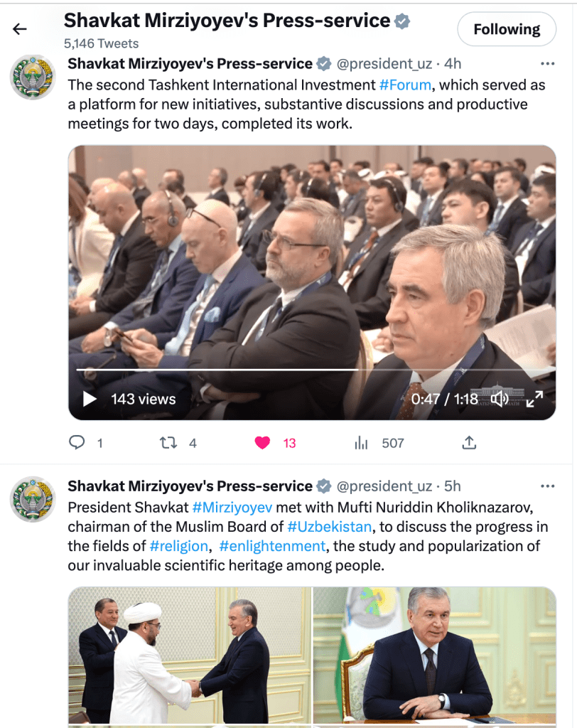Viewport: 577px width, 728px height.
Task: Toggle the Following button
Action: tap(507, 29)
